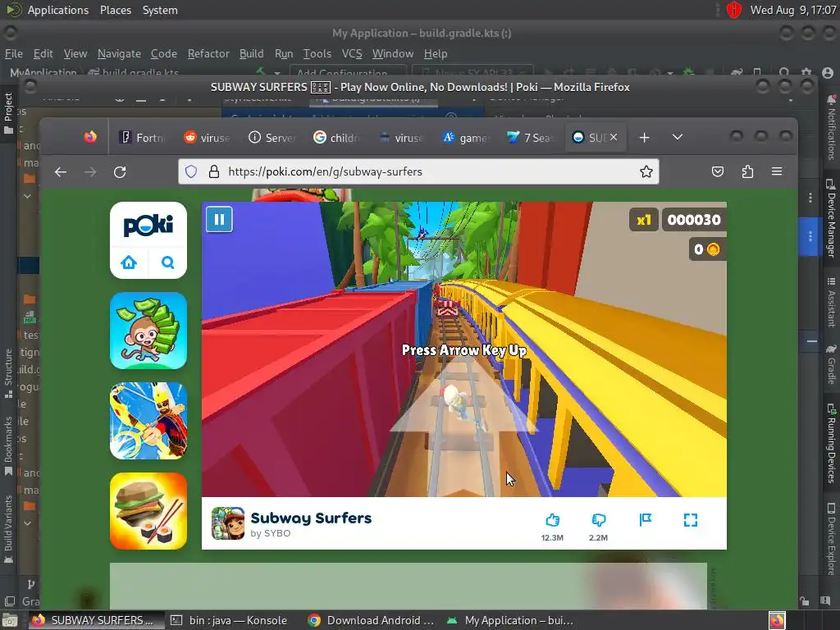Click the Poki home icon
The image size is (840, 630).
pos(129,262)
